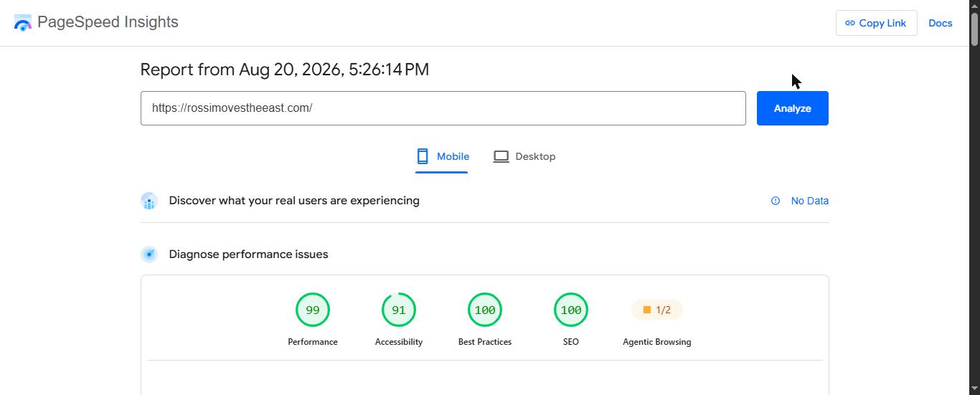Screen dimensions: 980x395
Task: Click the Diagnose performance issues gauge icon
Action: click(149, 254)
